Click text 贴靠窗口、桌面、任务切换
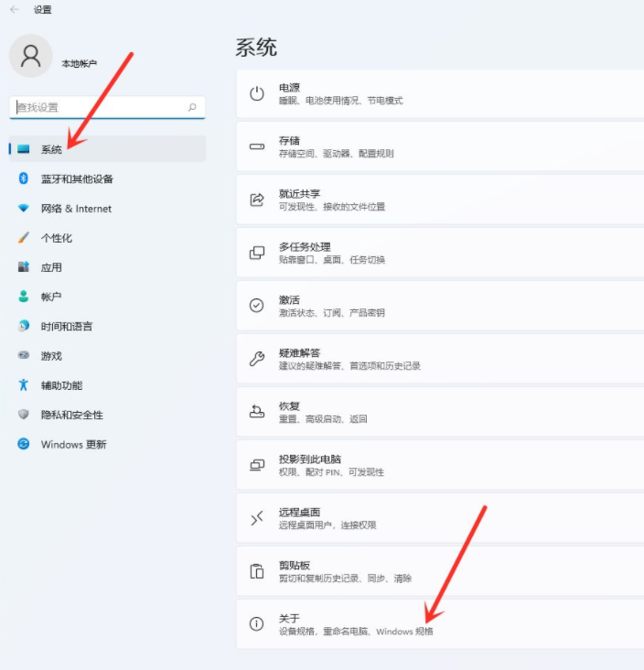The height and width of the screenshot is (670, 644). click(x=332, y=260)
